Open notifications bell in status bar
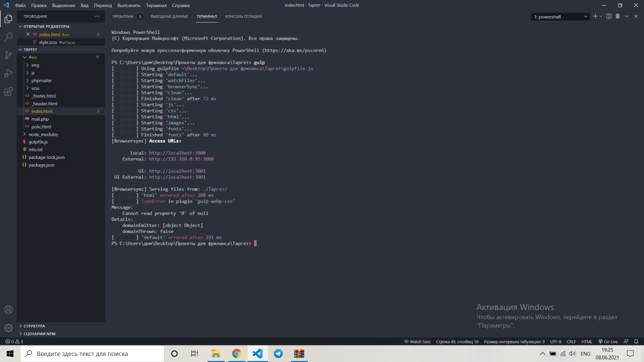The height and width of the screenshot is (362, 644). tap(637, 341)
